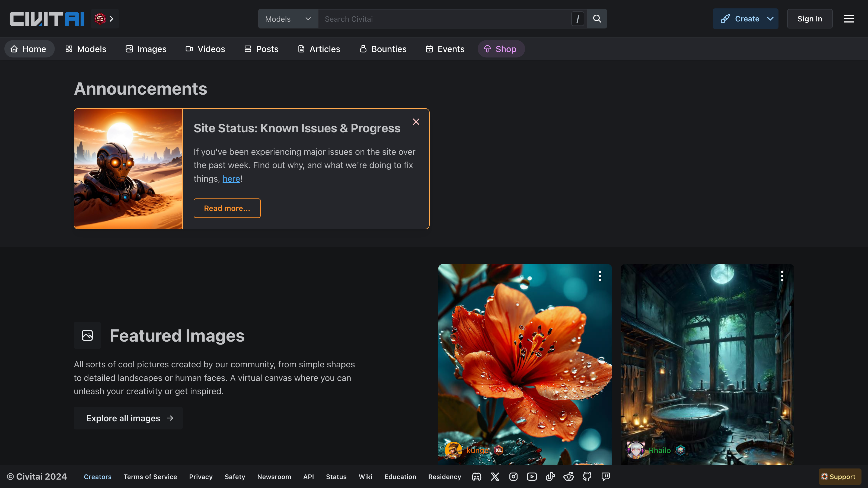Follow the 'here' link in announcement
The image size is (868, 488).
tap(231, 178)
